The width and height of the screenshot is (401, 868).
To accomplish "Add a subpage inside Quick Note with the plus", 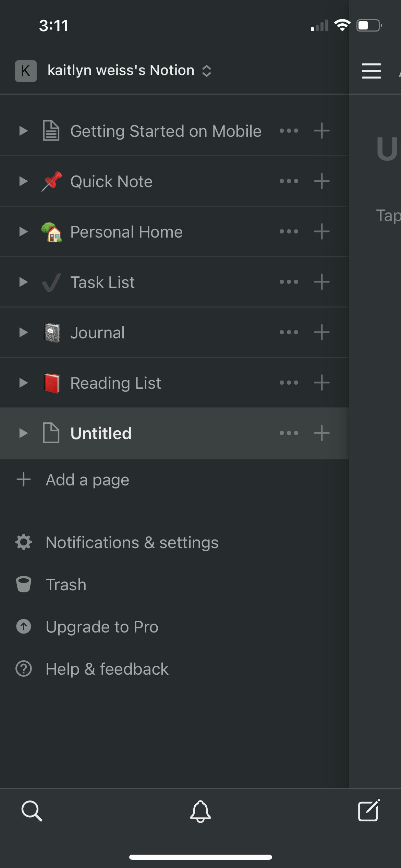I will click(321, 181).
